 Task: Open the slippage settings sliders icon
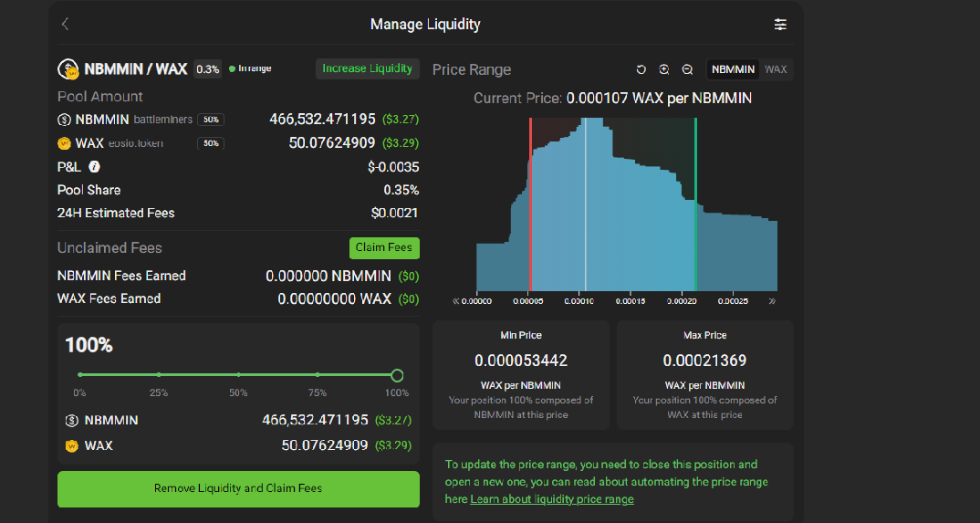[x=780, y=25]
